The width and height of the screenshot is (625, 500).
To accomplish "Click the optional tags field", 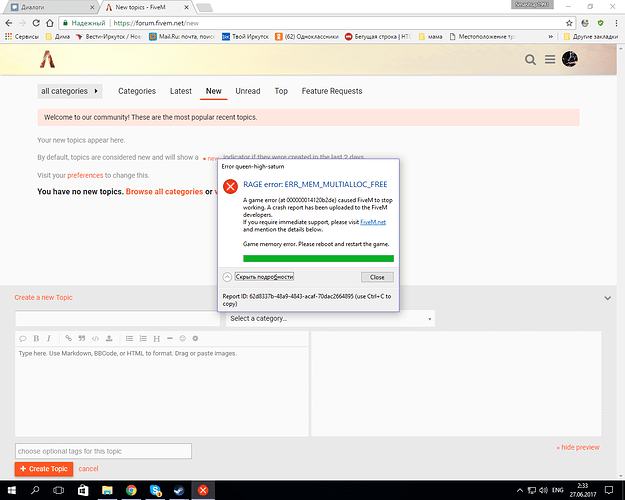I will click(x=103, y=451).
